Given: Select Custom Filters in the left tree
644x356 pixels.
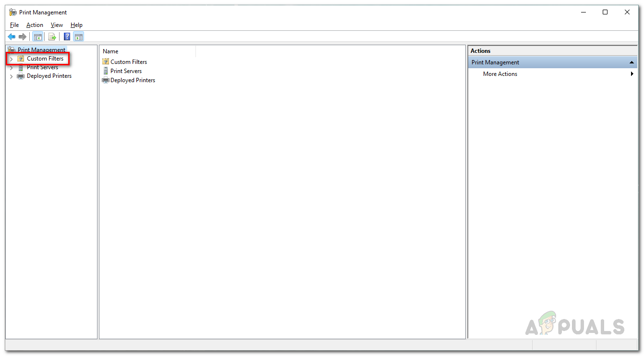Looking at the screenshot, I should click(45, 59).
